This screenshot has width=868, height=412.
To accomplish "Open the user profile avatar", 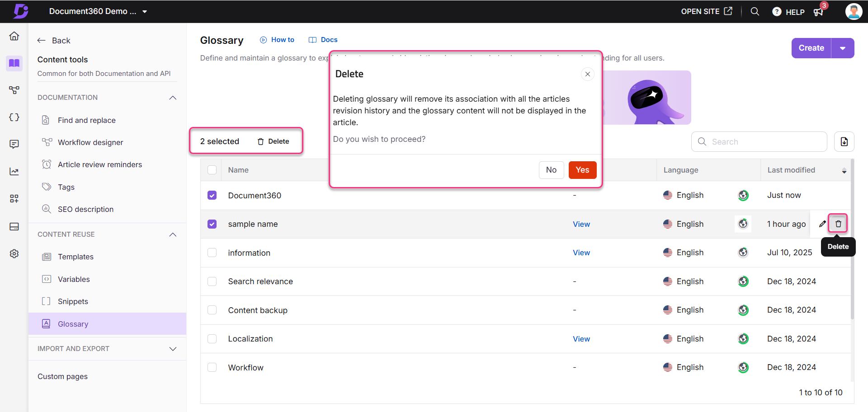I will 854,11.
